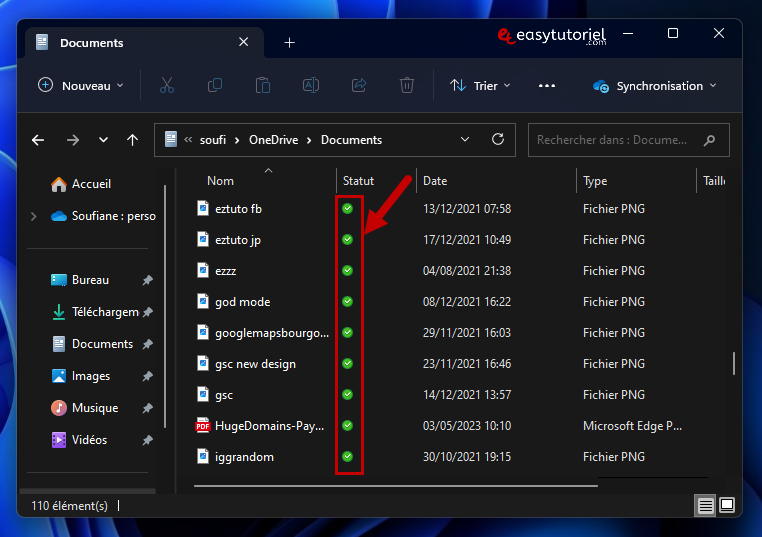The width and height of the screenshot is (762, 537).
Task: Click the pin next to Musique
Action: [148, 408]
